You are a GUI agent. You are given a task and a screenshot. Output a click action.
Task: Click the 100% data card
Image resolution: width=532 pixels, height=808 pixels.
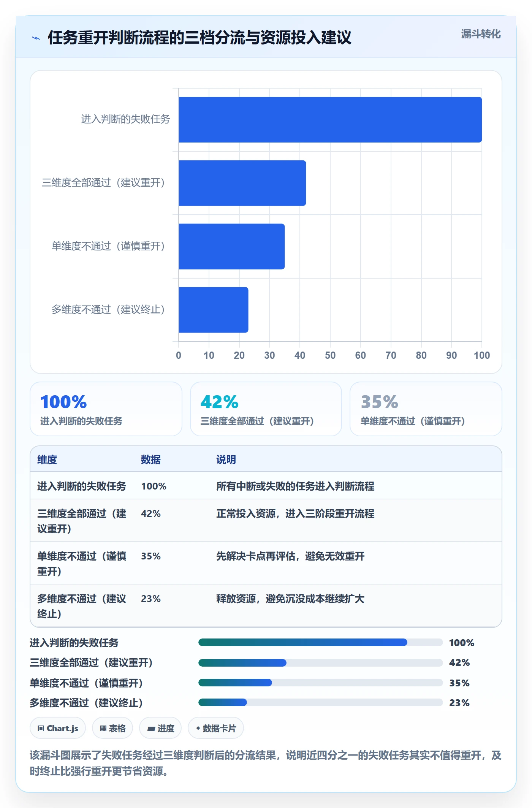[x=106, y=409]
